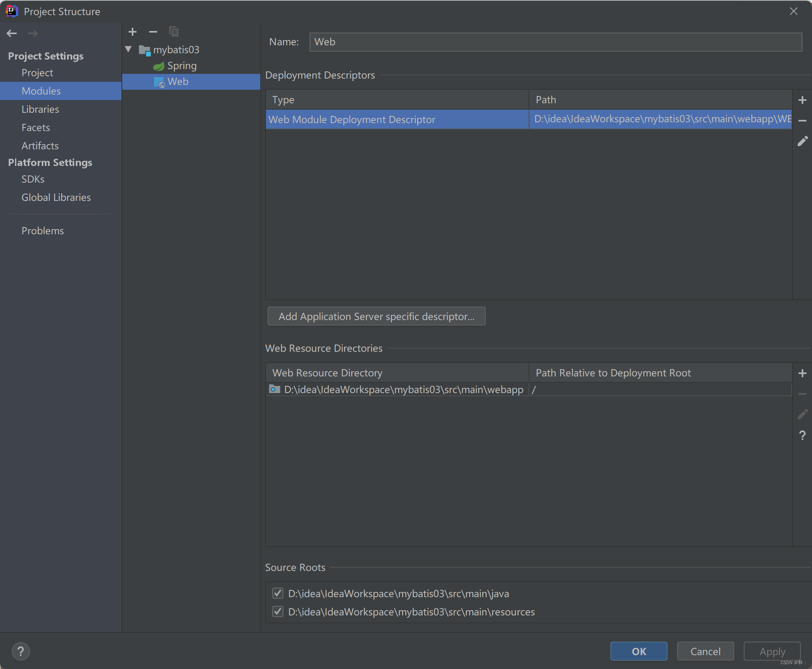812x669 pixels.
Task: Edit the selected deployment descriptor
Action: pos(802,141)
